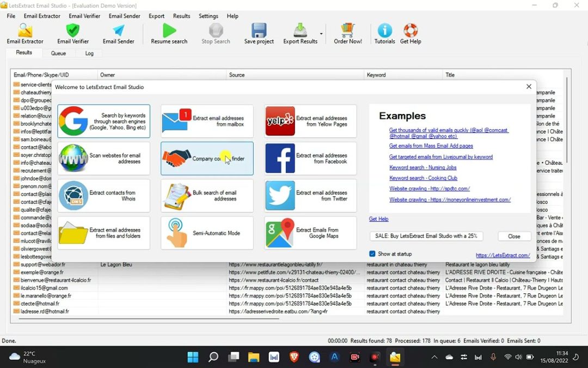Click the Close button in the welcome dialog
The width and height of the screenshot is (588, 368).
tap(514, 236)
